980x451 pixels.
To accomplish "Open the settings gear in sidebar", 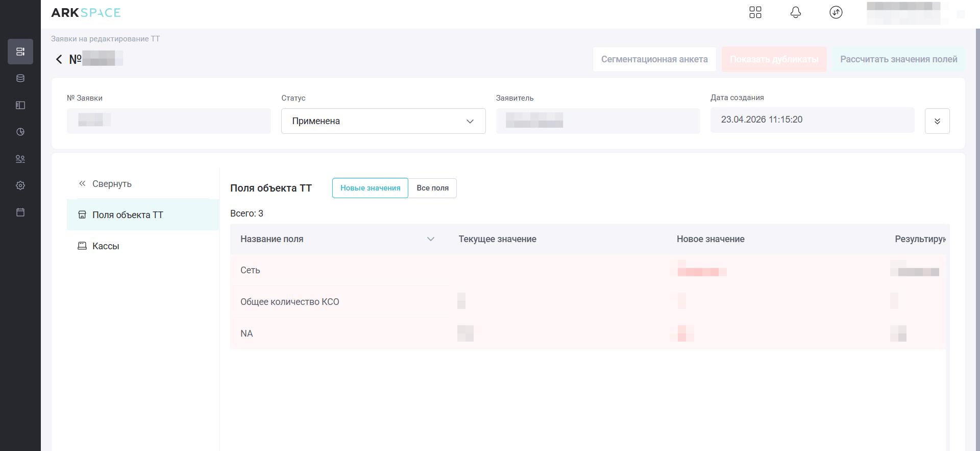I will [20, 185].
